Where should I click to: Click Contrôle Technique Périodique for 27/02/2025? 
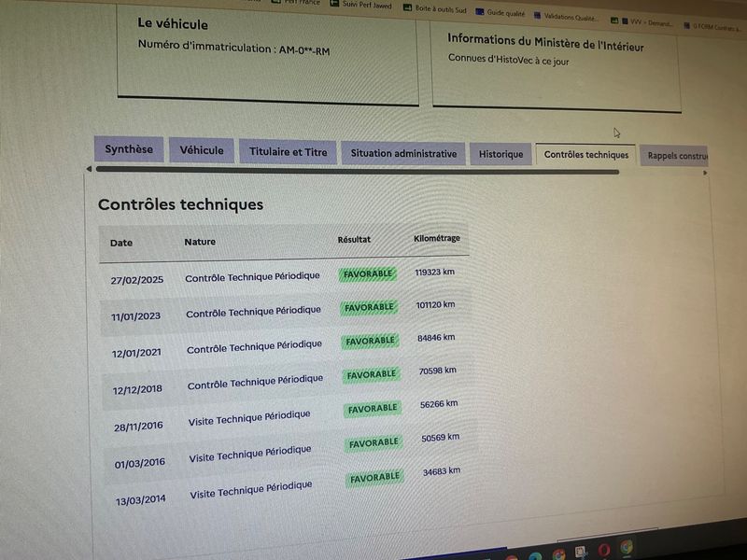point(252,276)
